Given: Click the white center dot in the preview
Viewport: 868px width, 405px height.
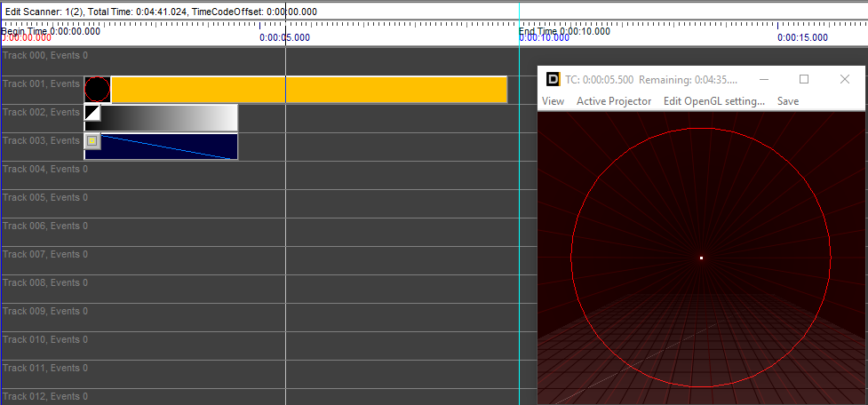Looking at the screenshot, I should (701, 258).
